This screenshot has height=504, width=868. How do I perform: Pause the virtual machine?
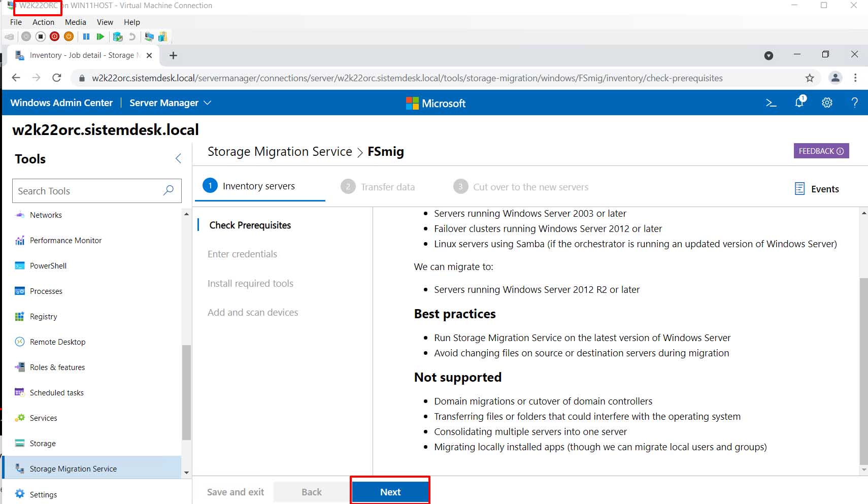point(86,37)
